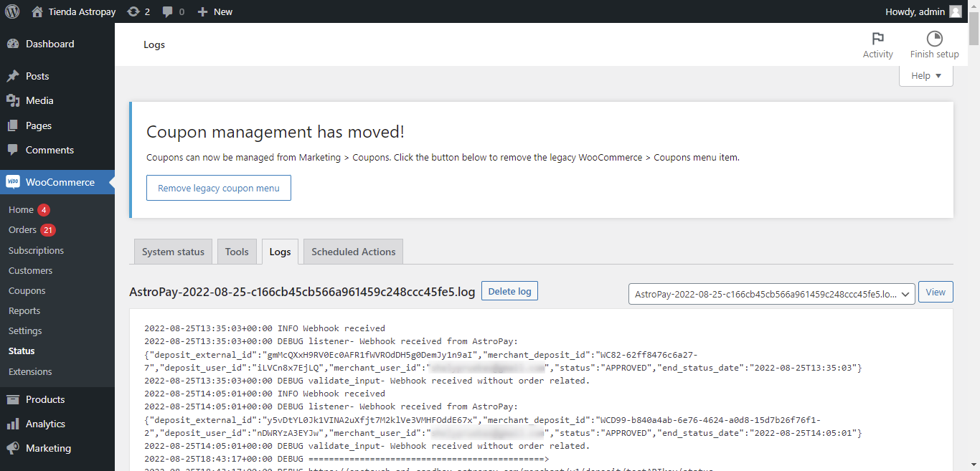Click the Coupon management has moved heading
980x471 pixels.
click(x=275, y=132)
